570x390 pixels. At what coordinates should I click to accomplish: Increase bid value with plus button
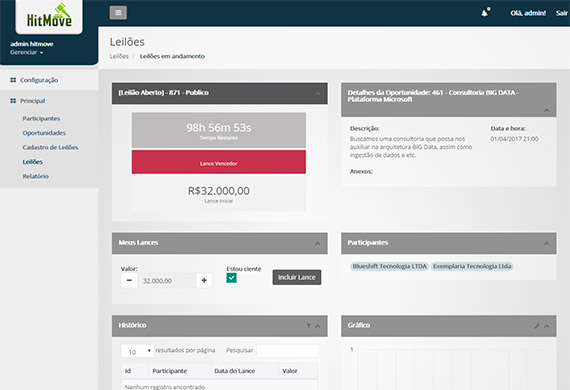204,280
